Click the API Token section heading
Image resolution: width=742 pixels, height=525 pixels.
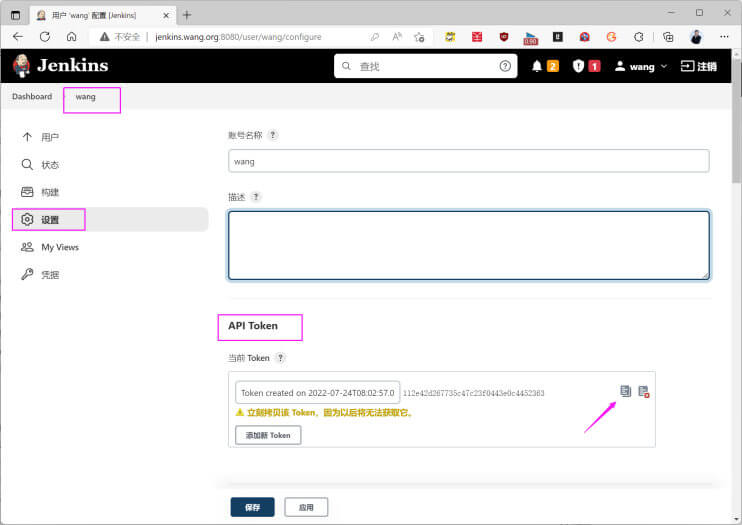[253, 326]
